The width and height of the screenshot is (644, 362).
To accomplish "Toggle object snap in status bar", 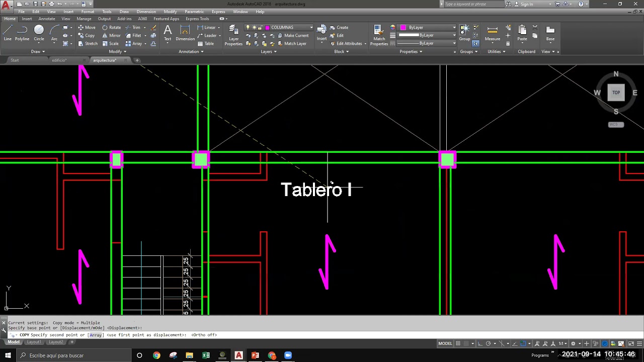I will point(523,343).
